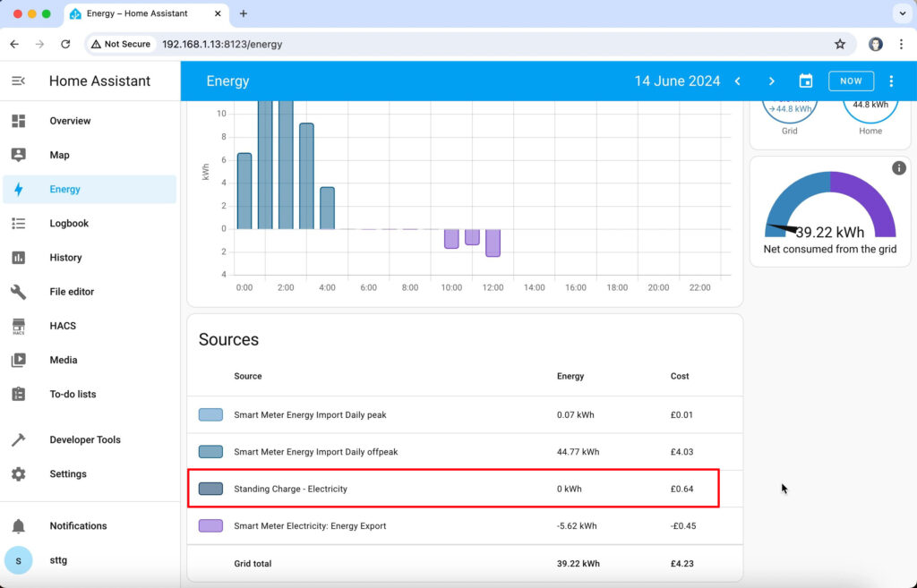
Task: Click the Grid circle in the distribution card
Action: pos(790,110)
